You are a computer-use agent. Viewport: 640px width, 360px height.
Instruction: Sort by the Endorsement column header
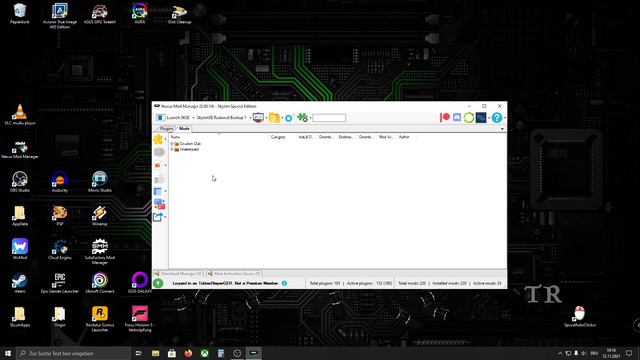click(346, 137)
